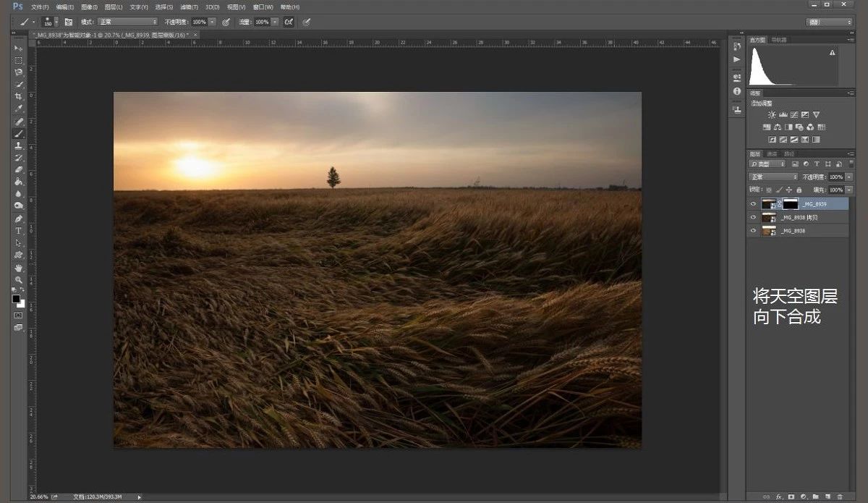Expand the layer 不透明度 opacity dropdown arrow
The height and width of the screenshot is (503, 868).
tap(849, 177)
